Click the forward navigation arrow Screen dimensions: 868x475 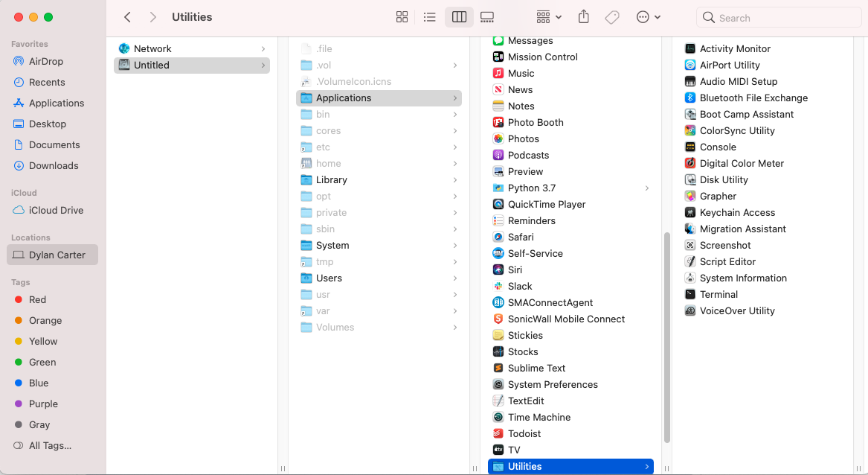(x=152, y=16)
